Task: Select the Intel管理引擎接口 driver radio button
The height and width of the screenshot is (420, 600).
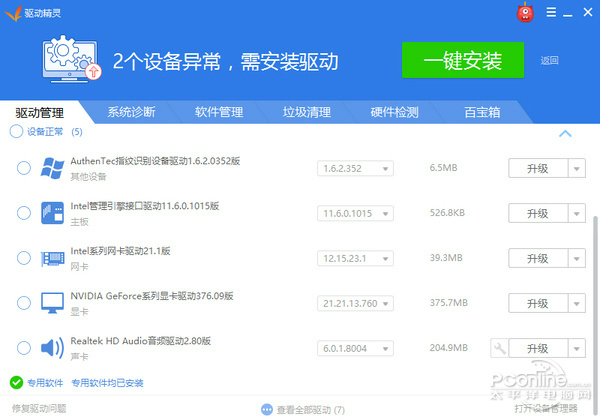Action: click(24, 213)
